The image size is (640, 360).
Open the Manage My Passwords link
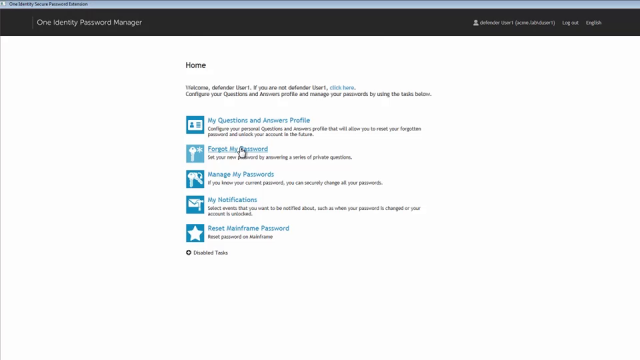(241, 174)
